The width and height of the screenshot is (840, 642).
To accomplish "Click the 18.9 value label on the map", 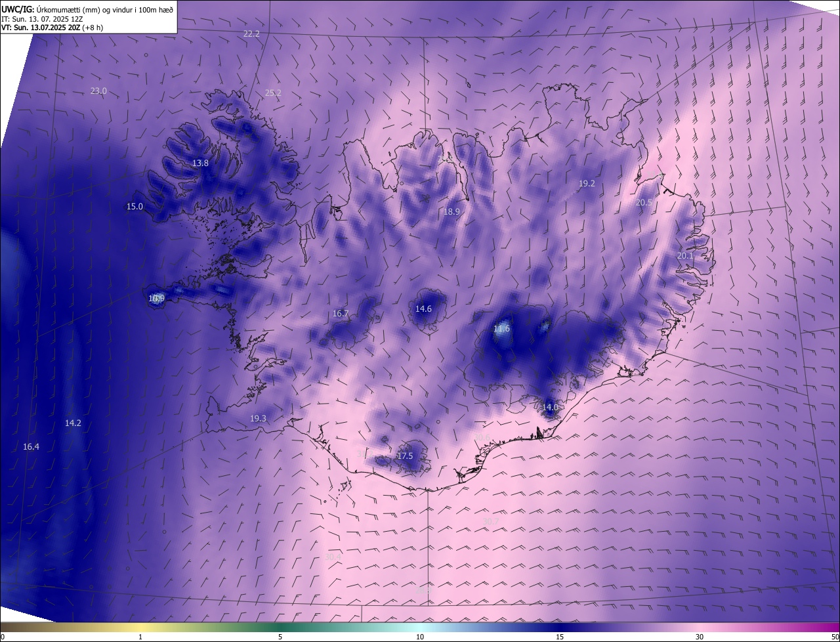I will (451, 212).
